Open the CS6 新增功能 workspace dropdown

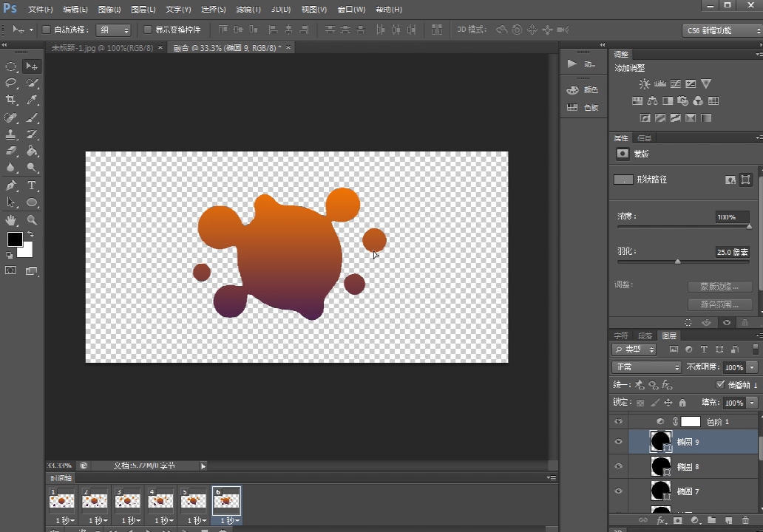click(x=721, y=30)
